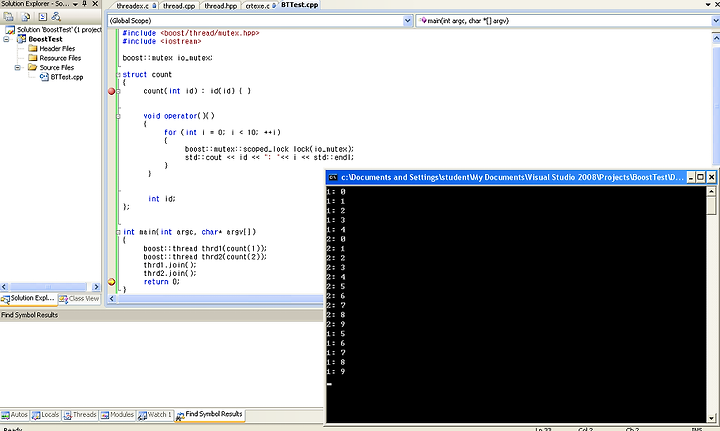The width and height of the screenshot is (720, 431).
Task: Minimize the console window
Action: point(691,177)
